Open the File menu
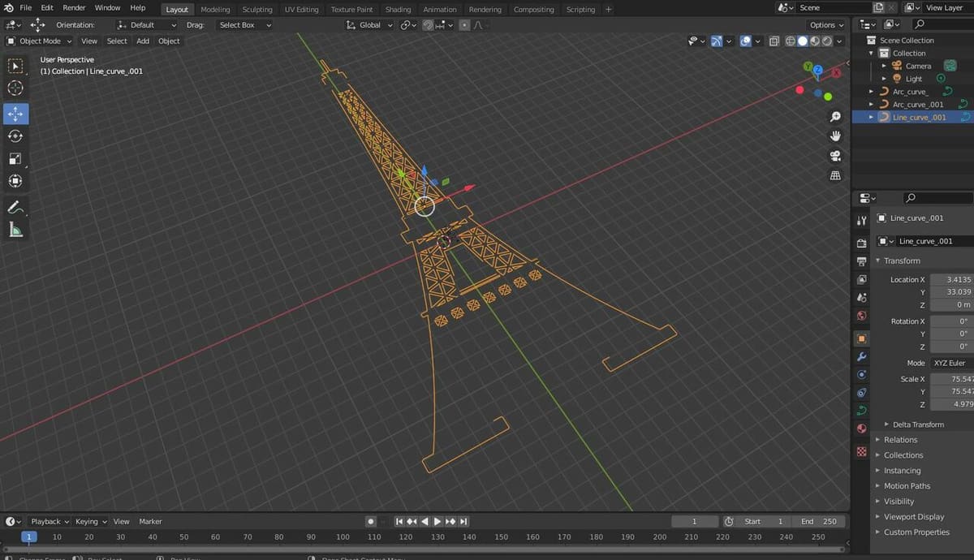974x560 pixels. [x=26, y=7]
